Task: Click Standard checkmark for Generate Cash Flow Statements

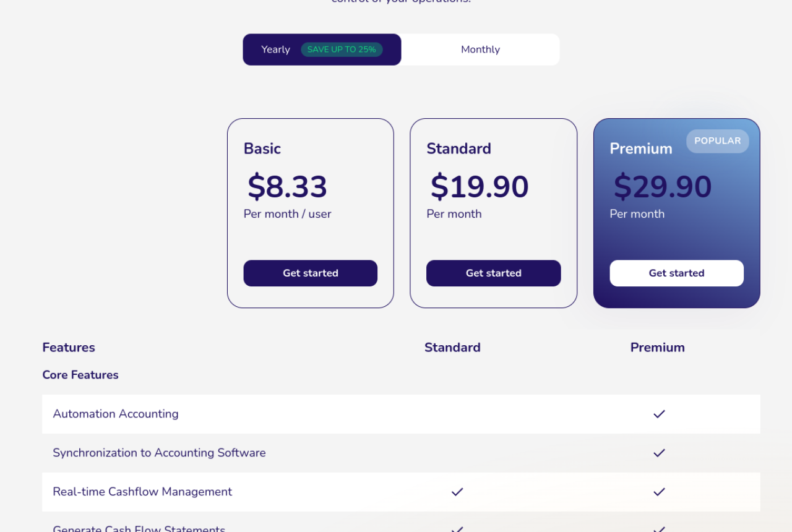Action: pos(457,530)
